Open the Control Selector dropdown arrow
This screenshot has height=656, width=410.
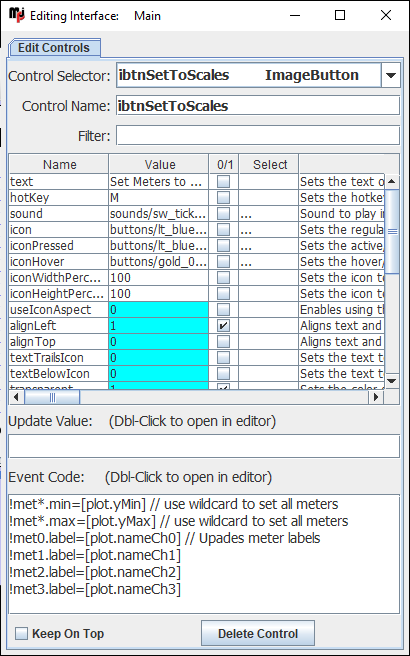point(391,75)
